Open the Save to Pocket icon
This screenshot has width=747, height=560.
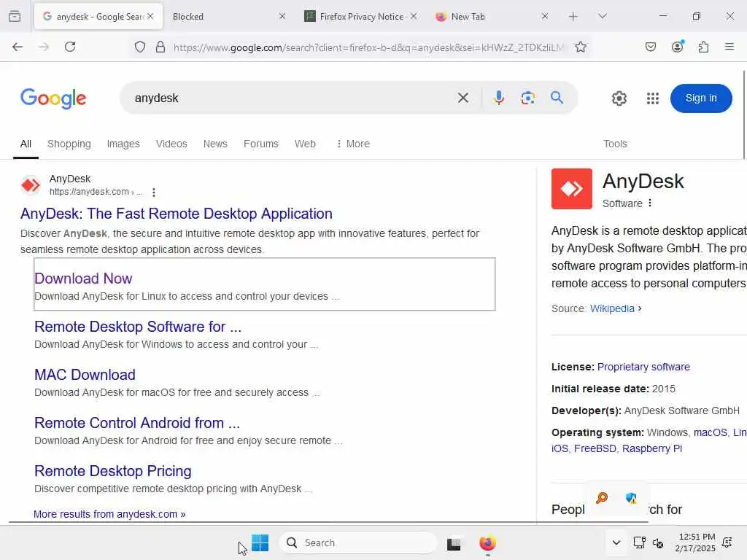(x=650, y=47)
